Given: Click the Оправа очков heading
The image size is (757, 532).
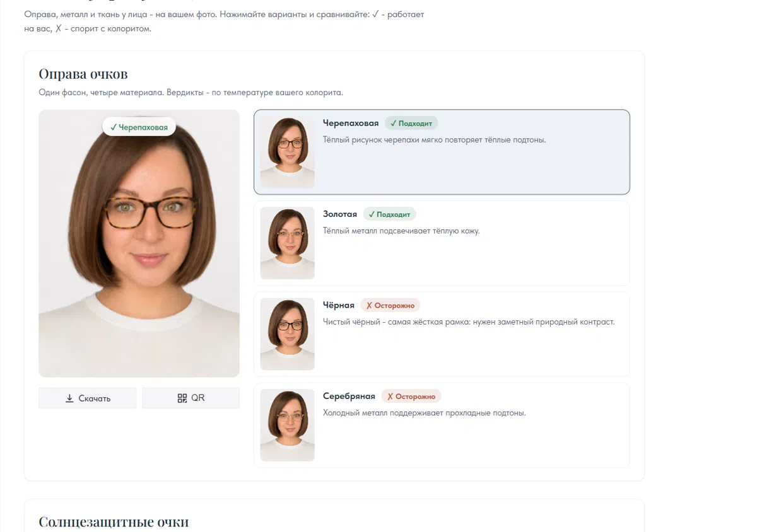Looking at the screenshot, I should pos(83,74).
